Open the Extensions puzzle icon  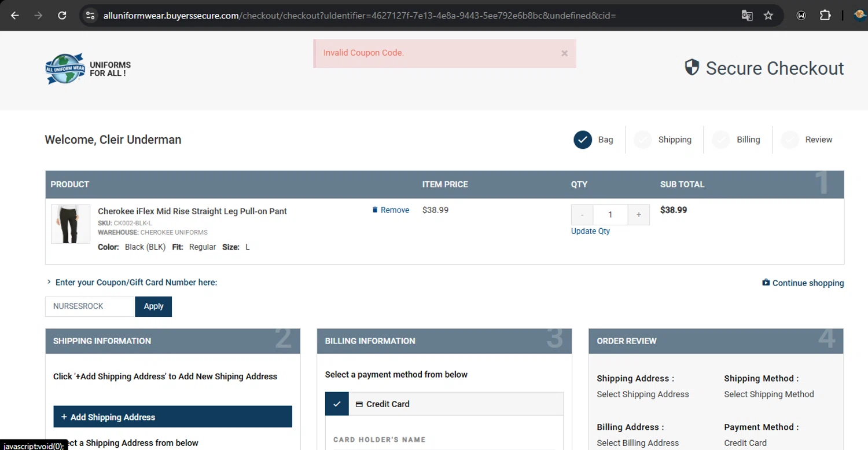pyautogui.click(x=825, y=16)
